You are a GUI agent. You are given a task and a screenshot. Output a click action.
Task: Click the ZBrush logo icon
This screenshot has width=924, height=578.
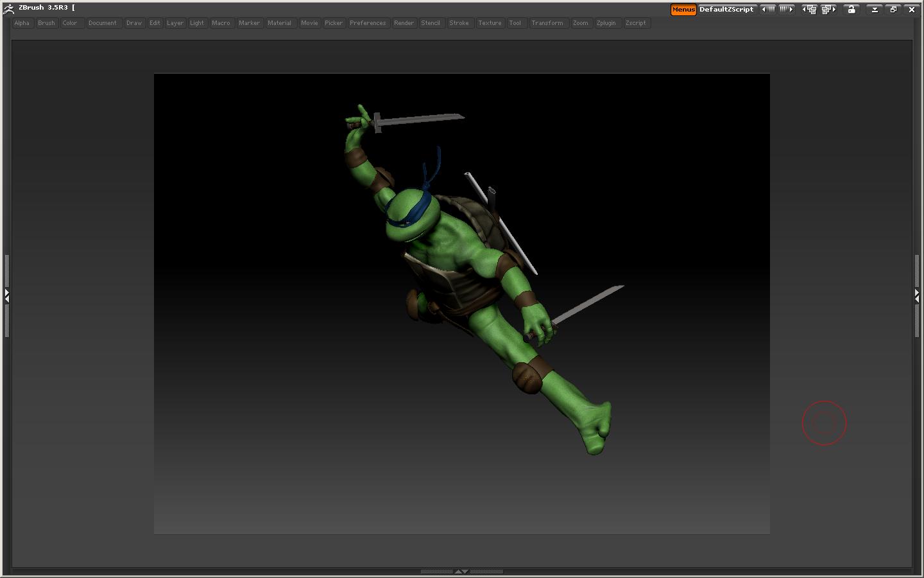[8, 9]
